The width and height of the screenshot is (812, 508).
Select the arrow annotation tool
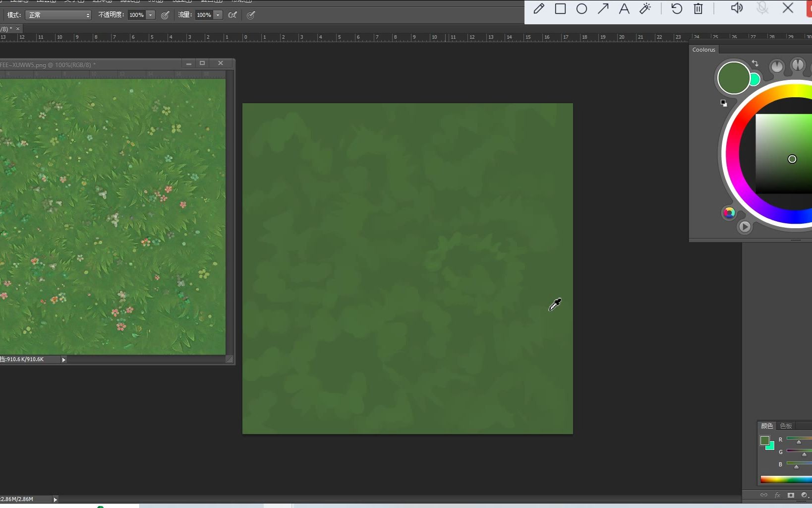click(x=603, y=8)
